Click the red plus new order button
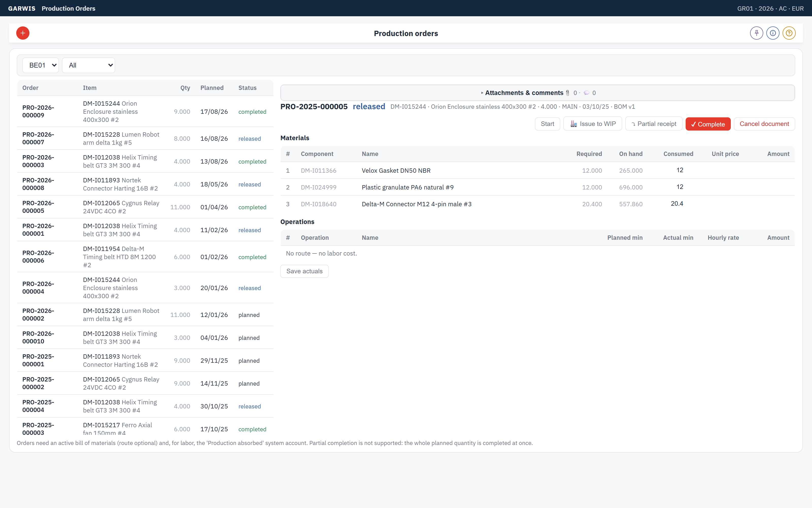The height and width of the screenshot is (508, 812). tap(23, 33)
